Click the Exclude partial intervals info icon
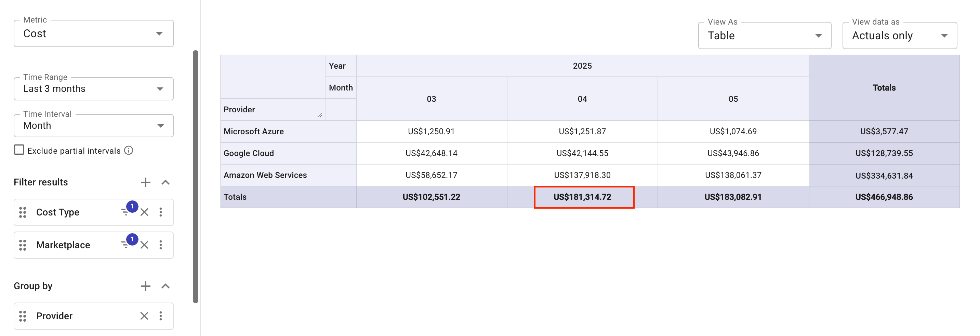This screenshot has width=980, height=336. [129, 151]
